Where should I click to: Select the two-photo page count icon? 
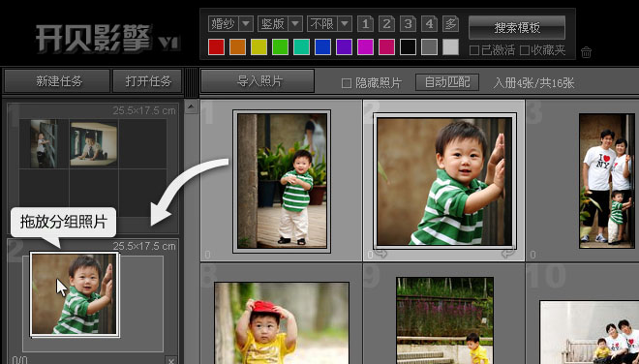tap(386, 24)
